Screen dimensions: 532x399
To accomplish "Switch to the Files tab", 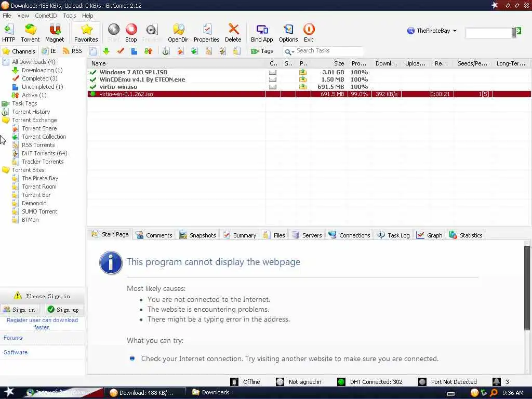I will [274, 235].
